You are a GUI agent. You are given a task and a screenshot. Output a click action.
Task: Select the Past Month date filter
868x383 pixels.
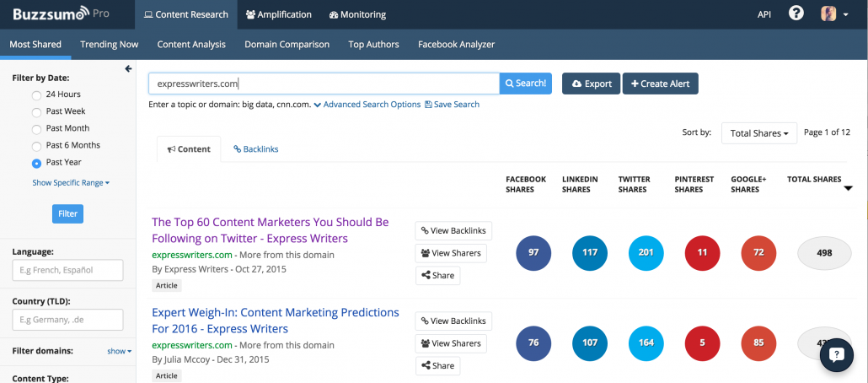coord(36,129)
